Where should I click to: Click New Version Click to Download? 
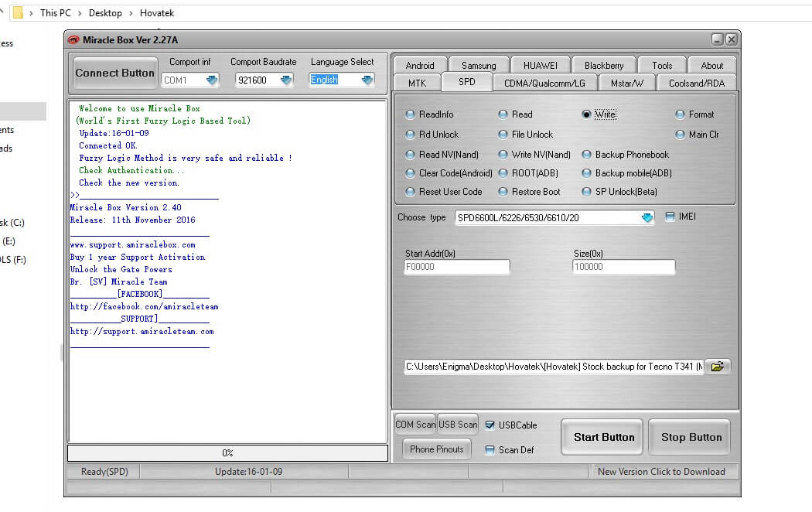coord(660,472)
